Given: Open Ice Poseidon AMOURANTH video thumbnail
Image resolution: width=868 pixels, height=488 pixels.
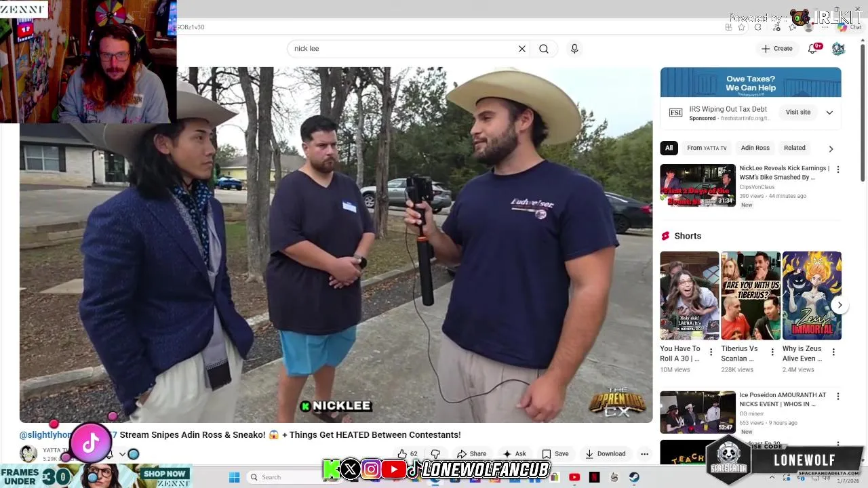Looking at the screenshot, I should 698,412.
